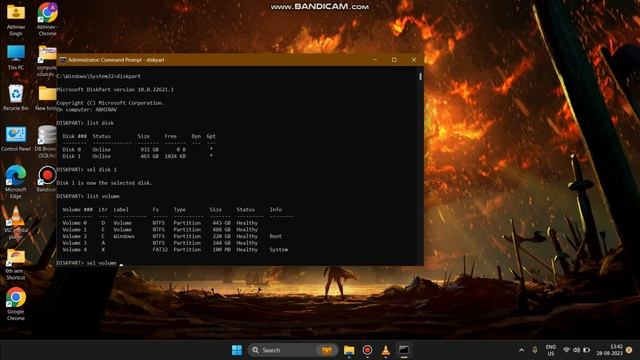Click the 'Volume 4' FAT32 System row
The width and height of the screenshot is (640, 360).
coord(175,249)
